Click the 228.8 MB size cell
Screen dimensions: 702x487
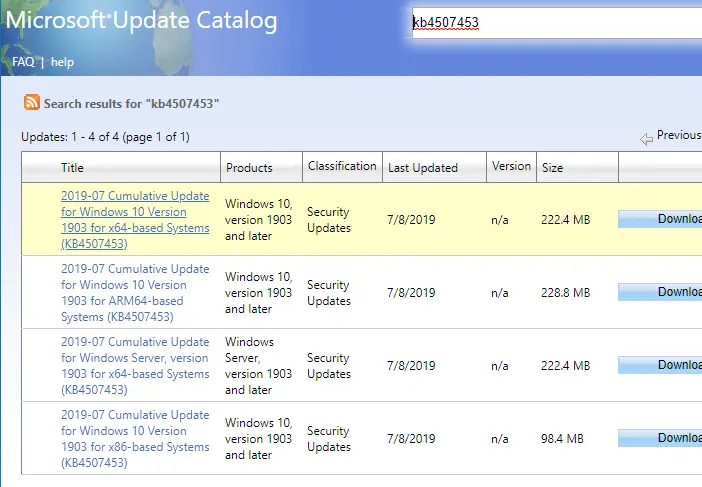[565, 293]
